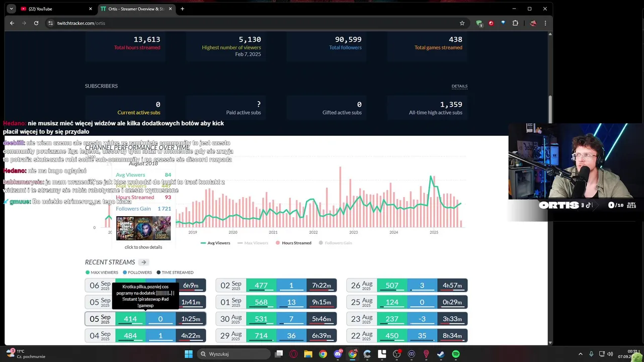Toggle Hours Streamed series in chart legend
Viewport: 644px width, 362px height.
tap(293, 243)
